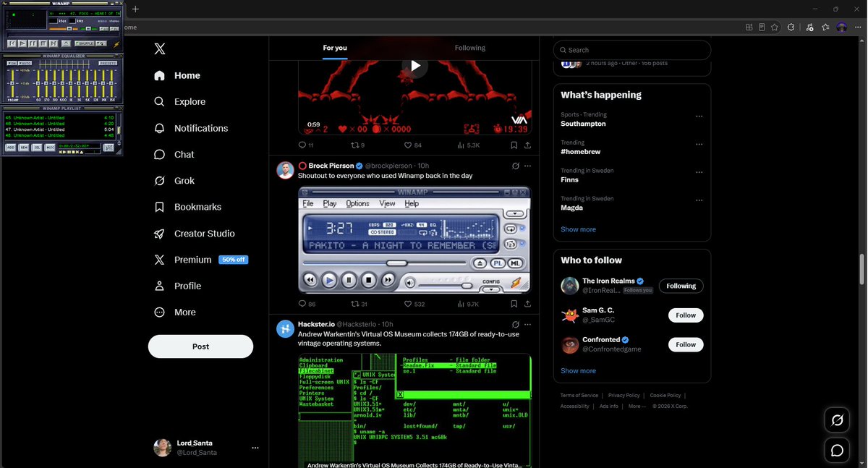Open account menu next to Lord_Santa
868x468 pixels.
coord(255,448)
